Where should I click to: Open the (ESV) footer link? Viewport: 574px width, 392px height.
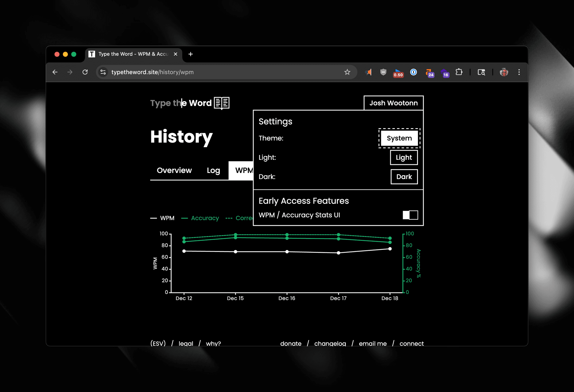(x=158, y=343)
